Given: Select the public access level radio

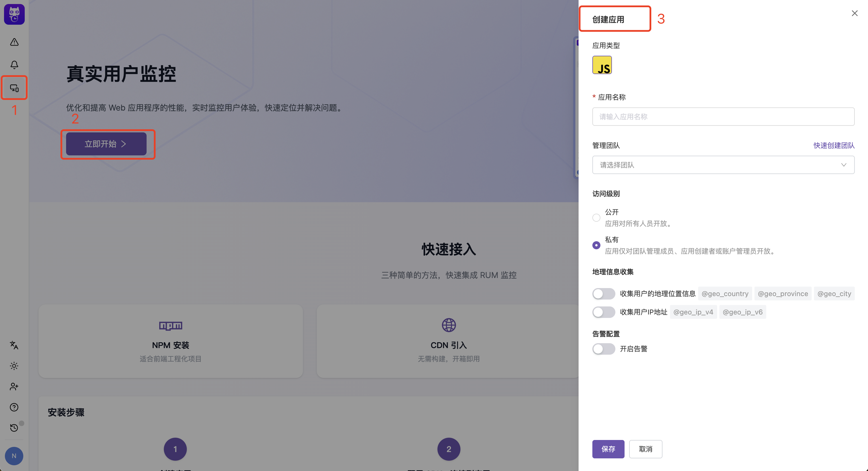Looking at the screenshot, I should point(596,217).
